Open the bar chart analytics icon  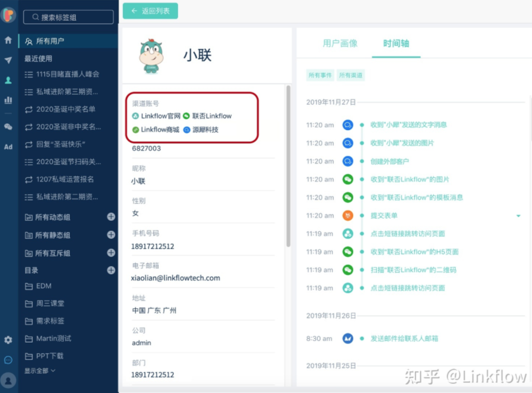(8, 100)
